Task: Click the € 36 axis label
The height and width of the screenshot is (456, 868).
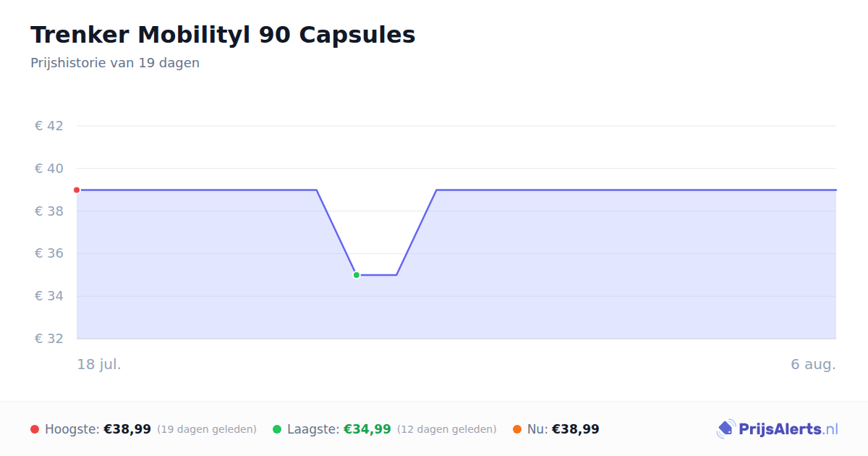Action: coord(49,253)
